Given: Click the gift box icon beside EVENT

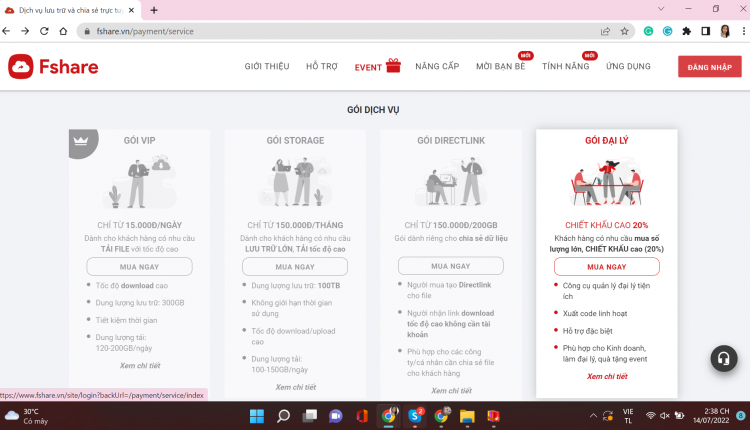Looking at the screenshot, I should 393,65.
